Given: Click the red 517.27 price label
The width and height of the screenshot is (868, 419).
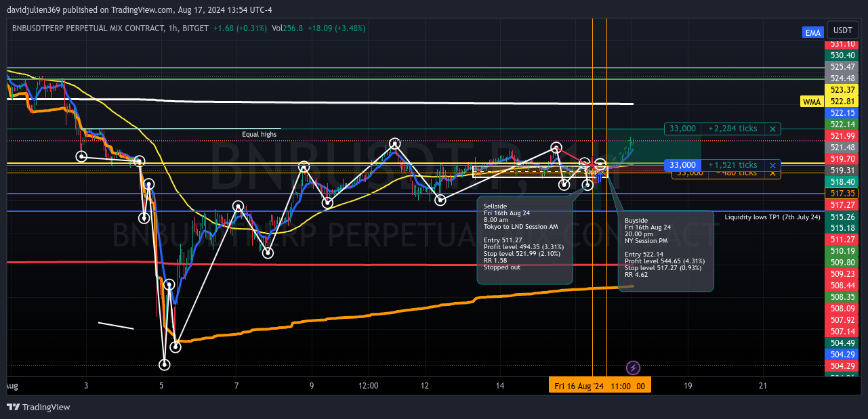Looking at the screenshot, I should [x=842, y=205].
